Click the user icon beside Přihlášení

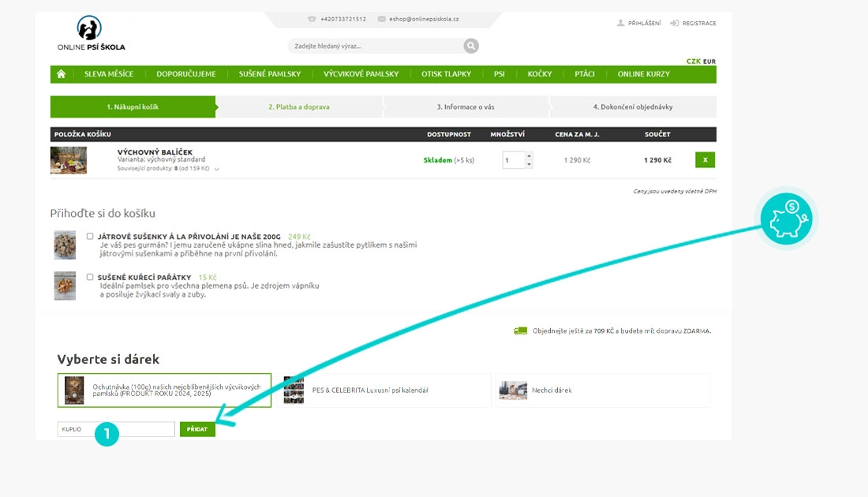620,23
